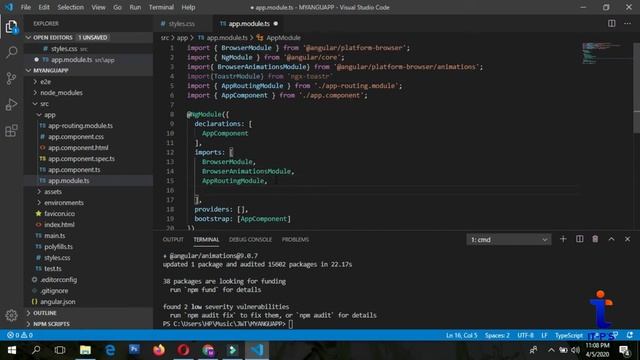Maximize the terminal panel size
Viewport: 640px width, 360px height.
coord(611,239)
